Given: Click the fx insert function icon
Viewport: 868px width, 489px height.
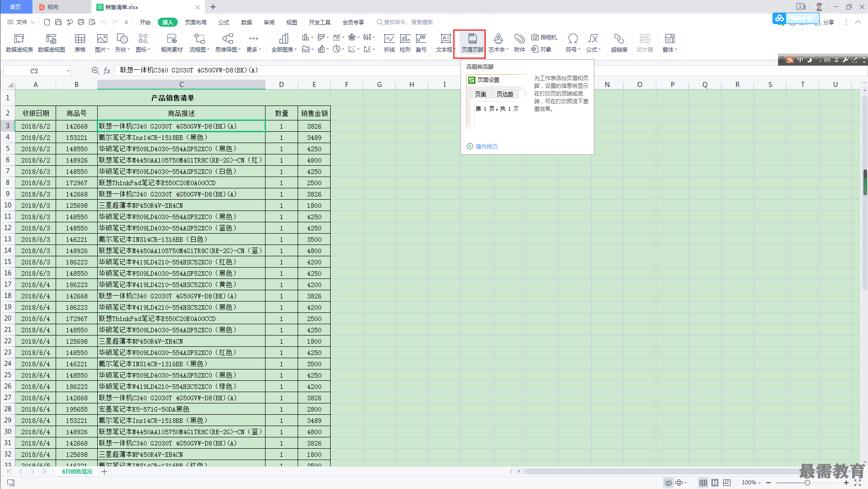Looking at the screenshot, I should coord(107,71).
